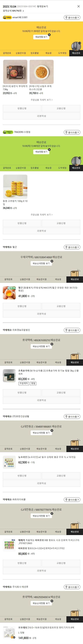Open 품아이롬 location for TRADERS 수원점
This screenshot has height=644, width=83.
click(x=72, y=132)
